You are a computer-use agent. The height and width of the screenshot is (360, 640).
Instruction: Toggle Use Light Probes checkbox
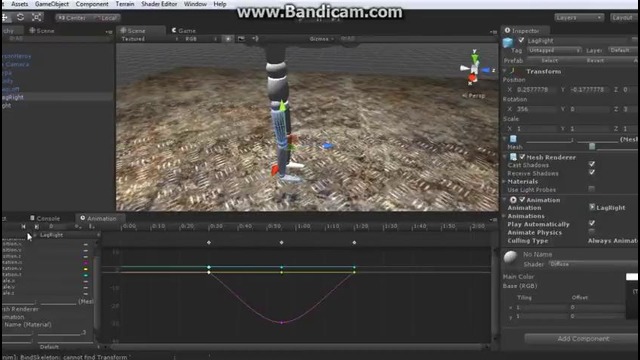[591, 189]
